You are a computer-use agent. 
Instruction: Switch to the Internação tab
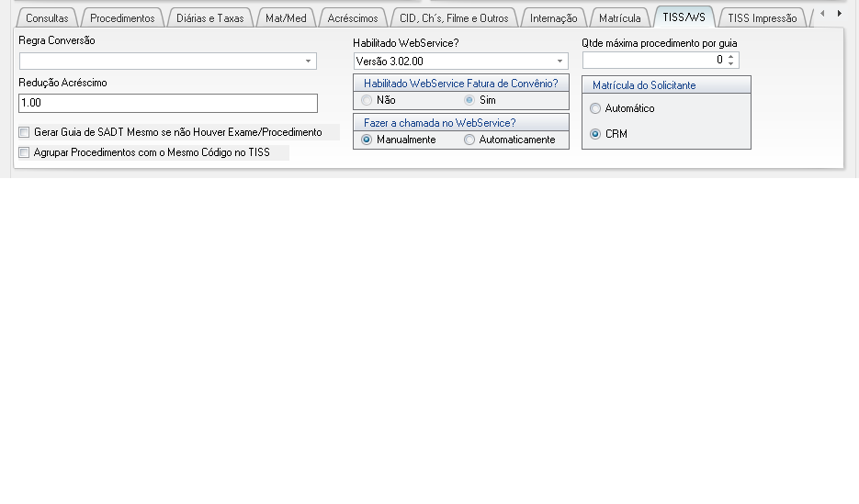tap(553, 18)
